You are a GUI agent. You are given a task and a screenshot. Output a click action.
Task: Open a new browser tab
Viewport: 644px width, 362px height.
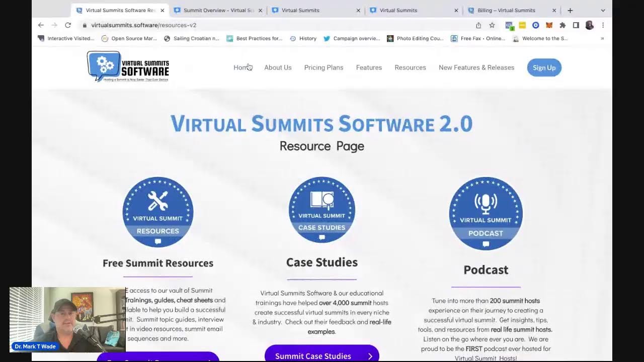pos(570,10)
